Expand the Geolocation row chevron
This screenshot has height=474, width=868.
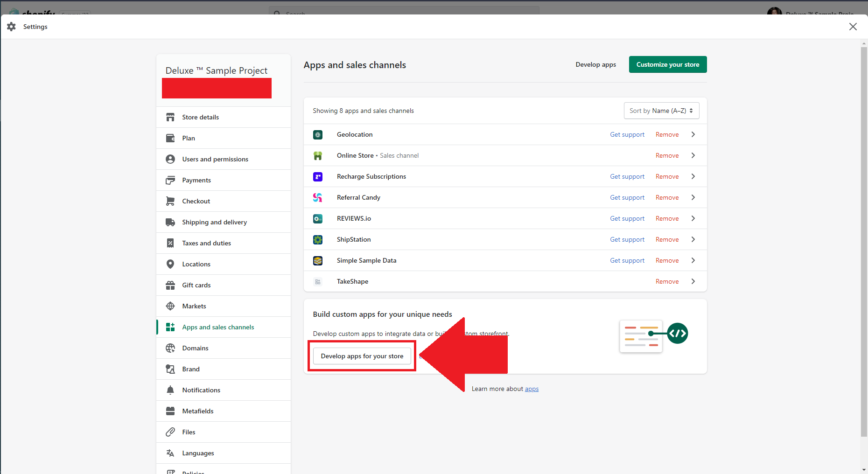coord(693,134)
